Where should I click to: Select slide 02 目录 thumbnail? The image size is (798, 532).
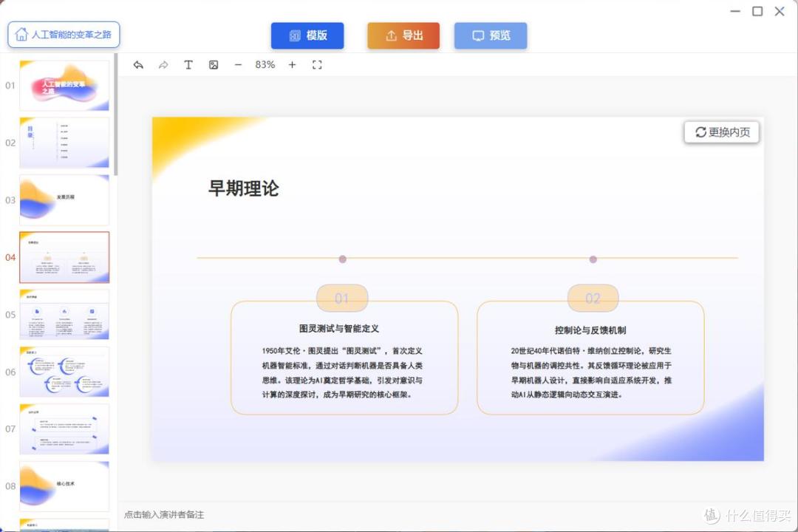pyautogui.click(x=64, y=143)
